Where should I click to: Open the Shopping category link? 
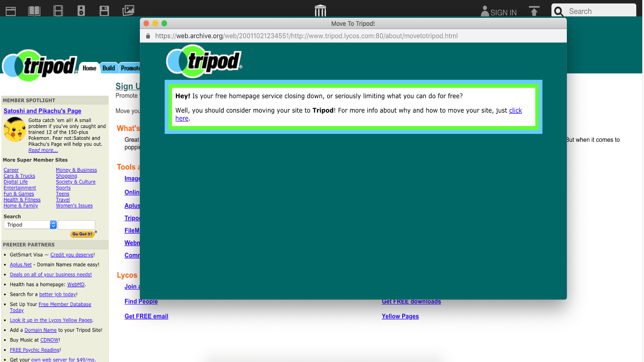(66, 176)
